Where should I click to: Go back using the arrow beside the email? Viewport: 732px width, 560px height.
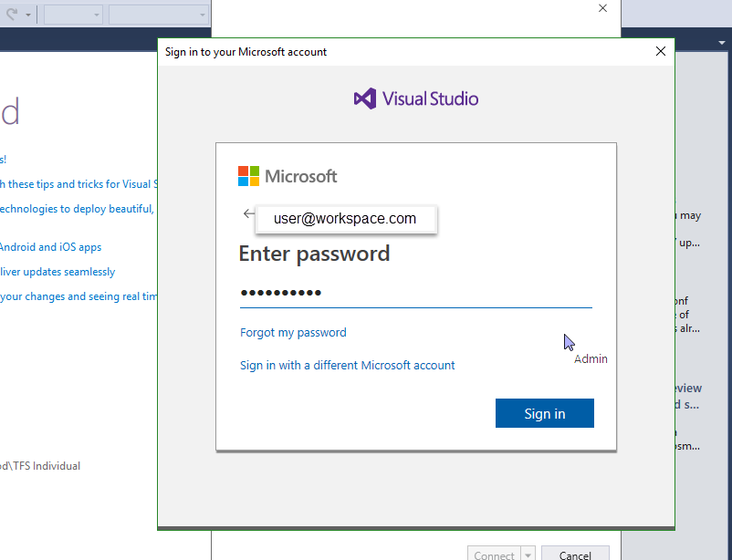point(249,213)
